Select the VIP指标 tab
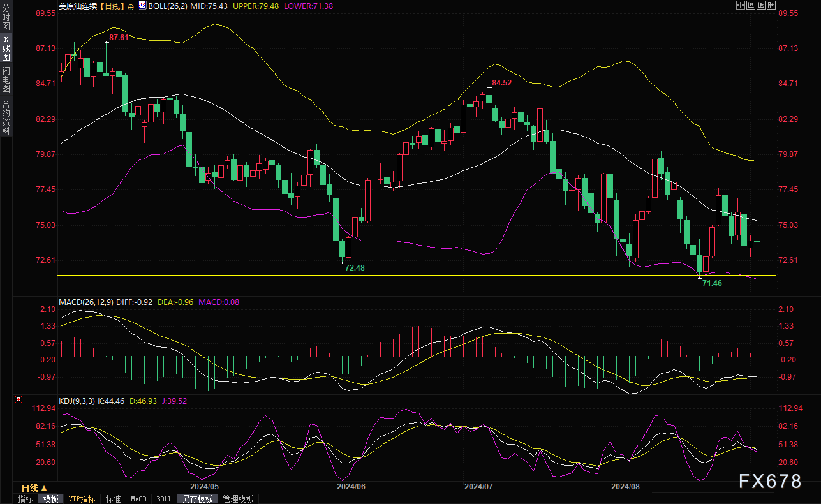 (x=82, y=499)
